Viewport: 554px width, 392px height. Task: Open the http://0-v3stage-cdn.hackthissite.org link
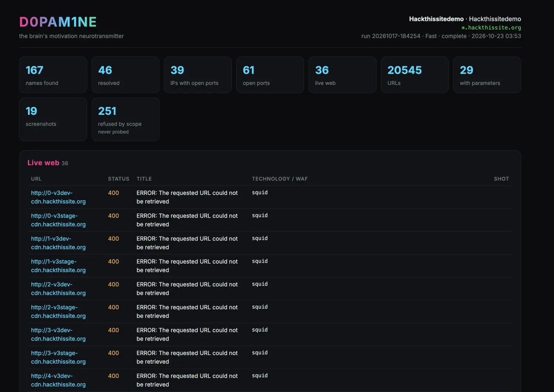click(x=58, y=220)
